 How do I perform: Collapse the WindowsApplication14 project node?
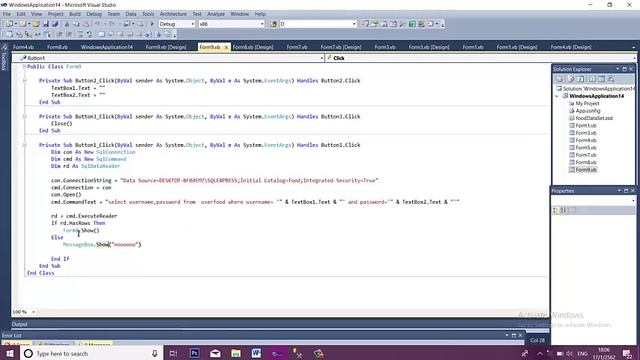pyautogui.click(x=557, y=96)
